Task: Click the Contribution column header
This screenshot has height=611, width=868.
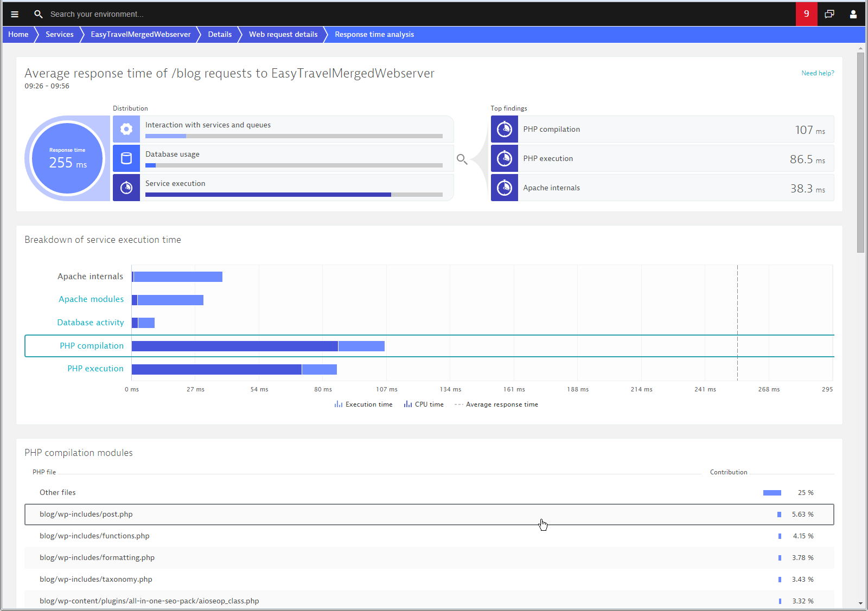Action: [x=729, y=472]
